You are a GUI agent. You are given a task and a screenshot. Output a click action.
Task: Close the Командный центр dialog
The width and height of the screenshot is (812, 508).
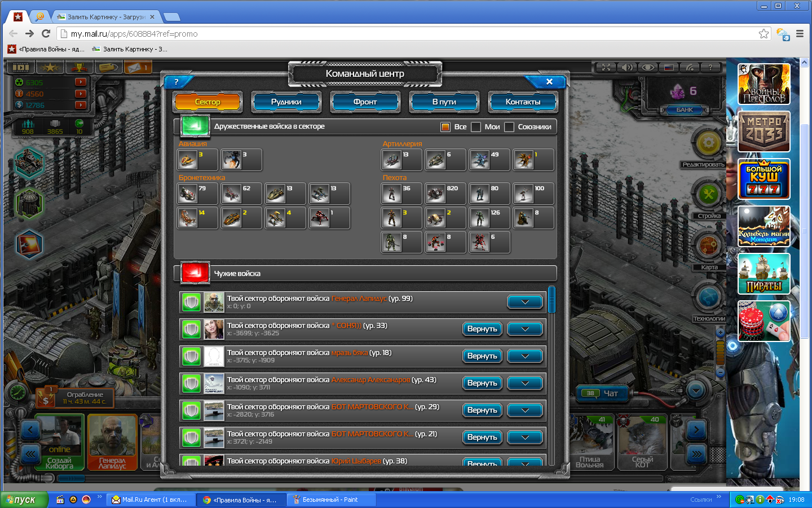point(549,82)
